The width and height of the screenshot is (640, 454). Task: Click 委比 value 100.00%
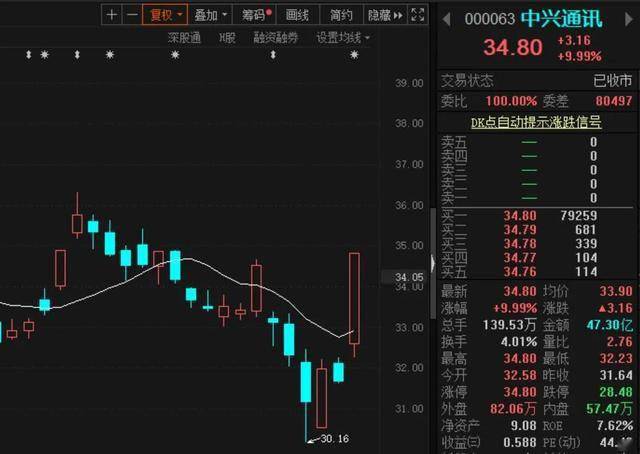[x=511, y=101]
